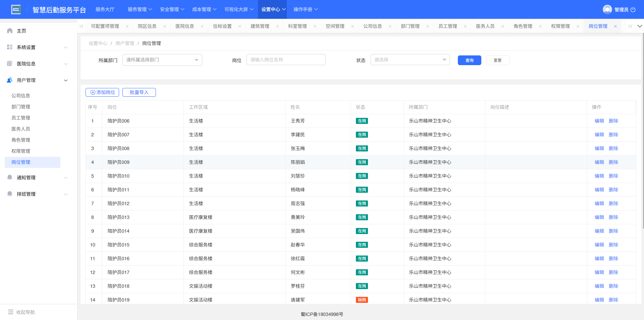Click the 添加岗位 button
Screen dimensions: 644x320
point(102,92)
